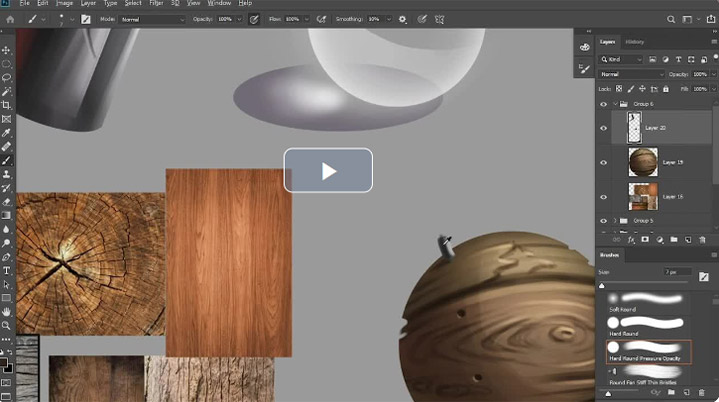Select the Soft Round brush preset
Screen dimensions: 719x402
pyautogui.click(x=647, y=303)
